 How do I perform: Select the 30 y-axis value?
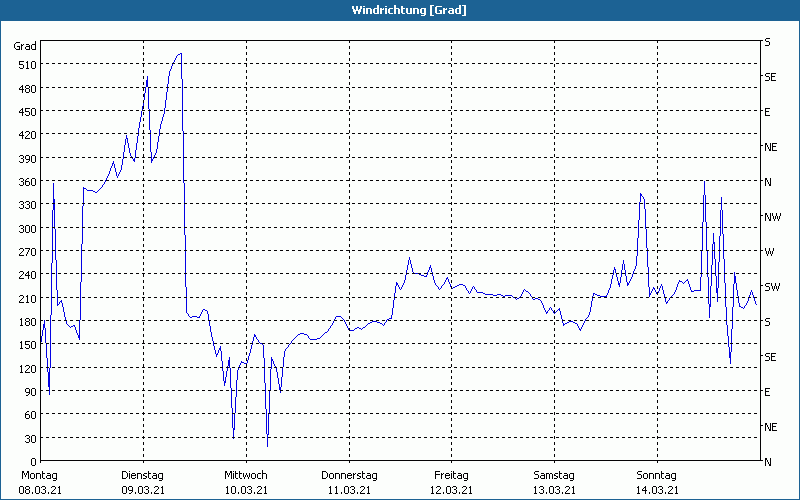(31, 439)
